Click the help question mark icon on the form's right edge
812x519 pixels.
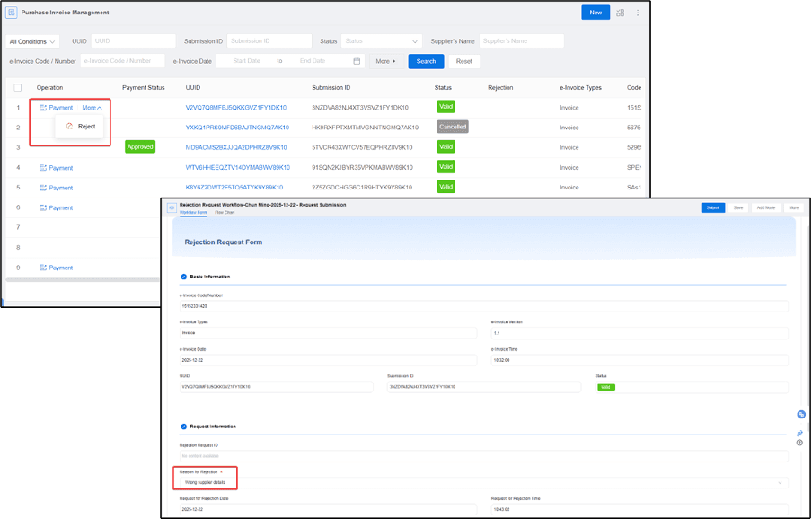point(799,443)
